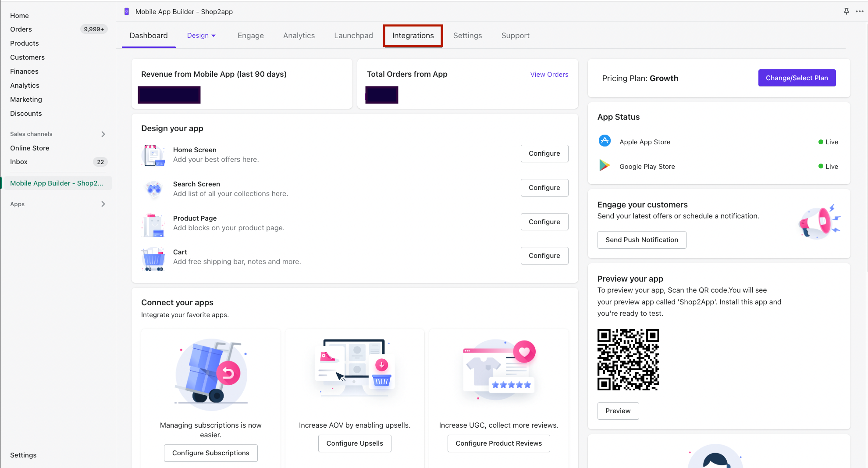Click Configure Upsells button
The width and height of the screenshot is (868, 468).
tap(355, 443)
